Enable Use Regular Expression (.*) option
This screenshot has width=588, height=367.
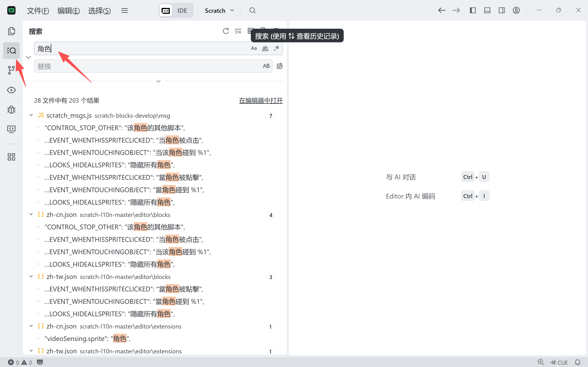point(276,48)
